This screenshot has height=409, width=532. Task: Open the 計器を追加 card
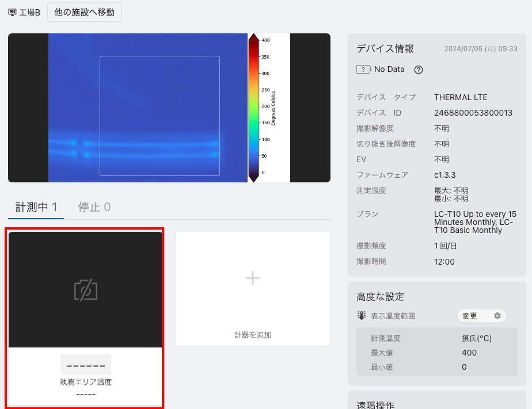[x=252, y=289]
